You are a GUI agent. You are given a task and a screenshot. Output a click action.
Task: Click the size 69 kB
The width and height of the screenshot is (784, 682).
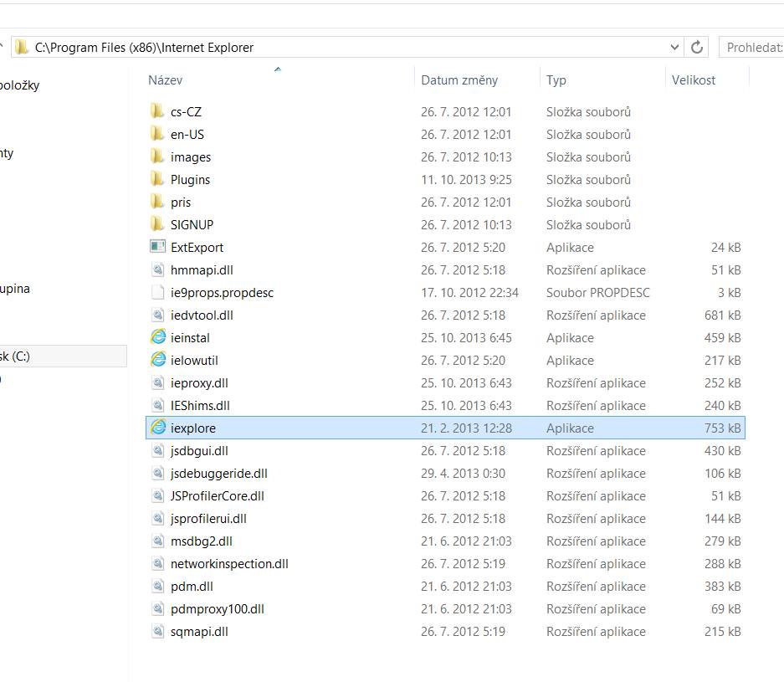pyautogui.click(x=725, y=608)
